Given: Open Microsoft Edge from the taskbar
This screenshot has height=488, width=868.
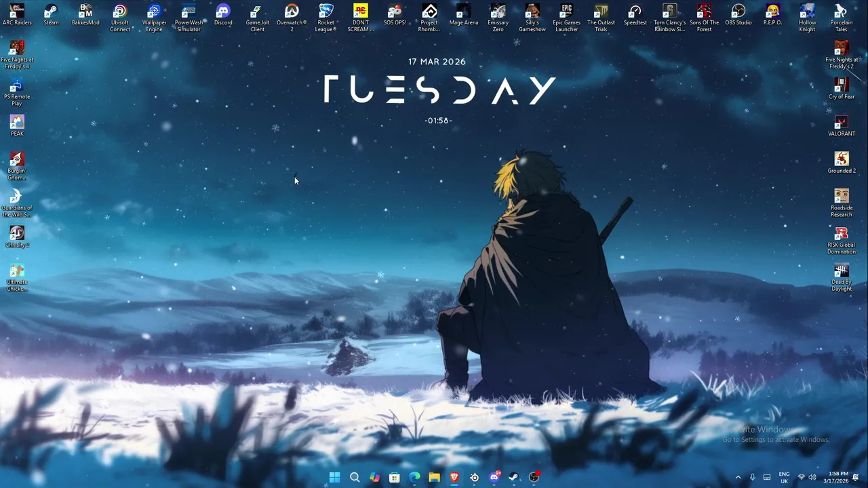Looking at the screenshot, I should pyautogui.click(x=414, y=477).
